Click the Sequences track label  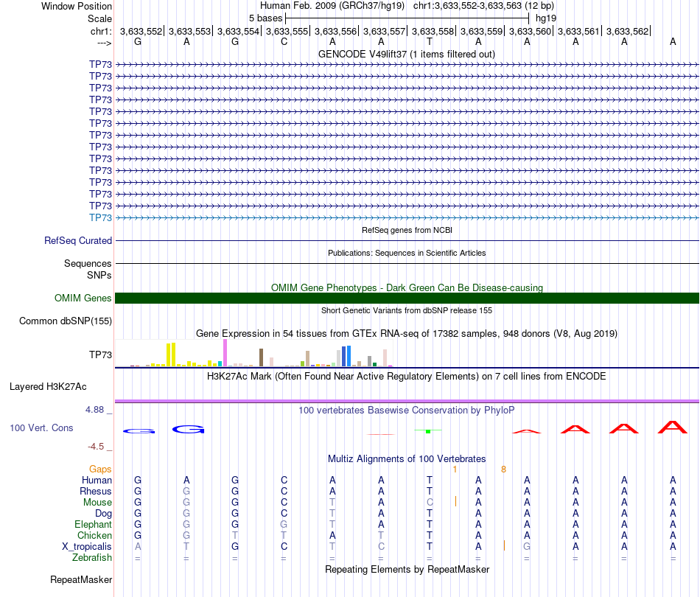[x=88, y=263]
